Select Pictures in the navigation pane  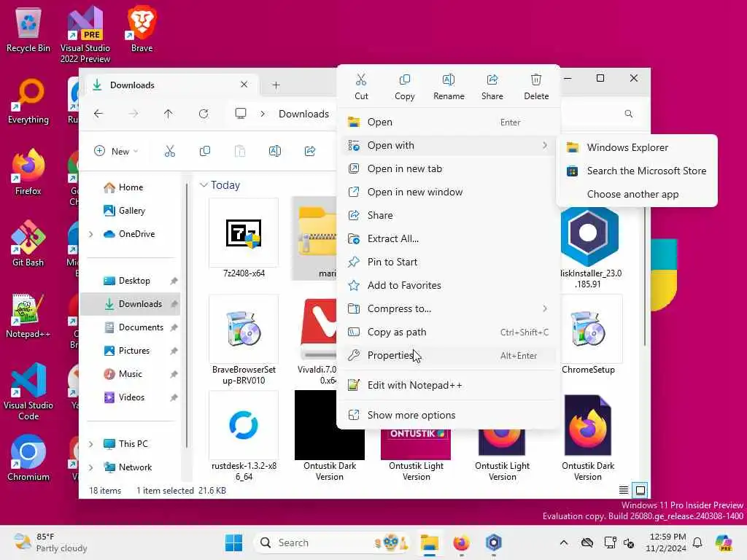pos(131,351)
